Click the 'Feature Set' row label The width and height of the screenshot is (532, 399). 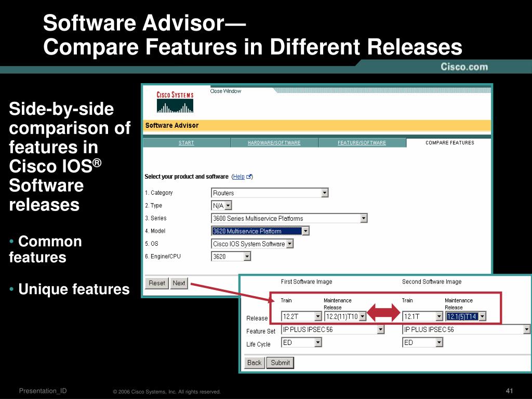coord(261,331)
